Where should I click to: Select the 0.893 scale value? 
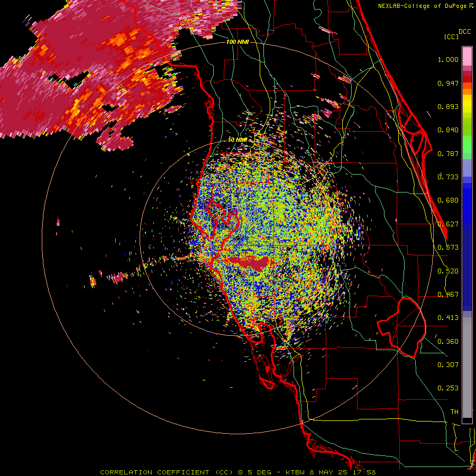(x=448, y=106)
